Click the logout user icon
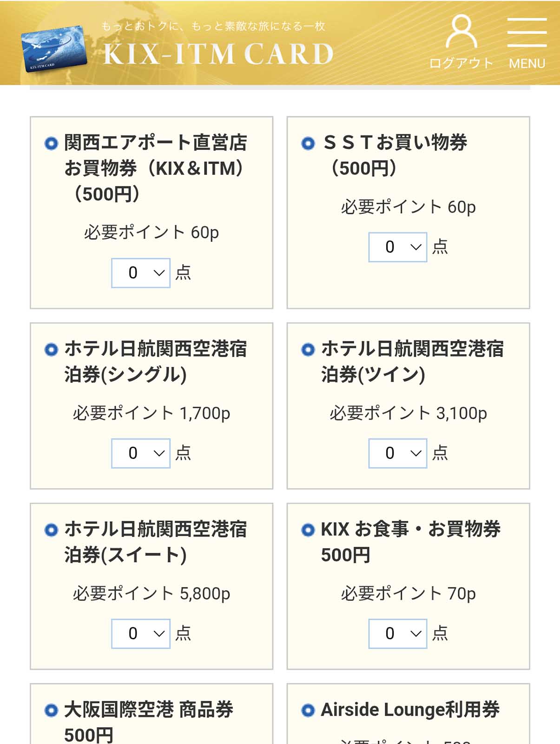Image resolution: width=560 pixels, height=744 pixels. click(461, 31)
